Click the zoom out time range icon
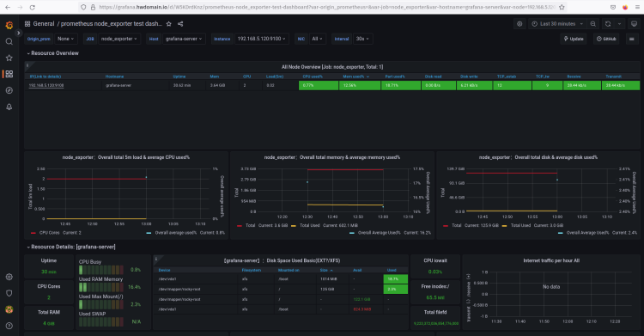Screen dimensions: 644x336 point(593,24)
